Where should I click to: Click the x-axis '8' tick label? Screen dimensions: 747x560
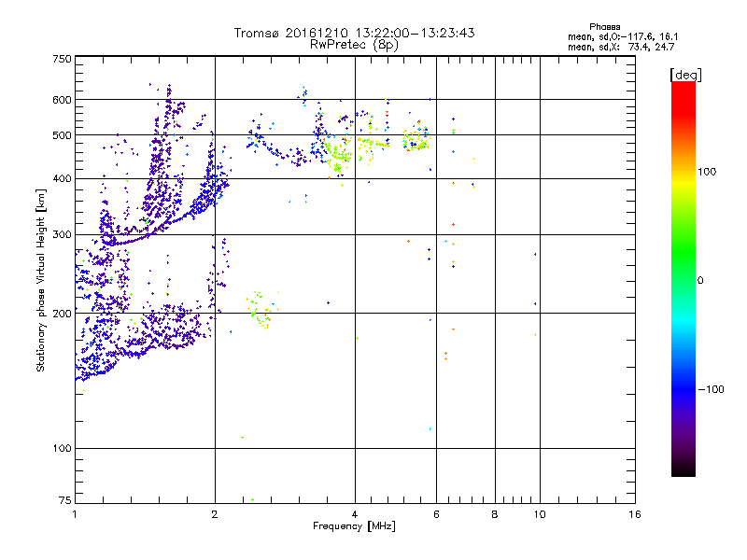coord(495,514)
